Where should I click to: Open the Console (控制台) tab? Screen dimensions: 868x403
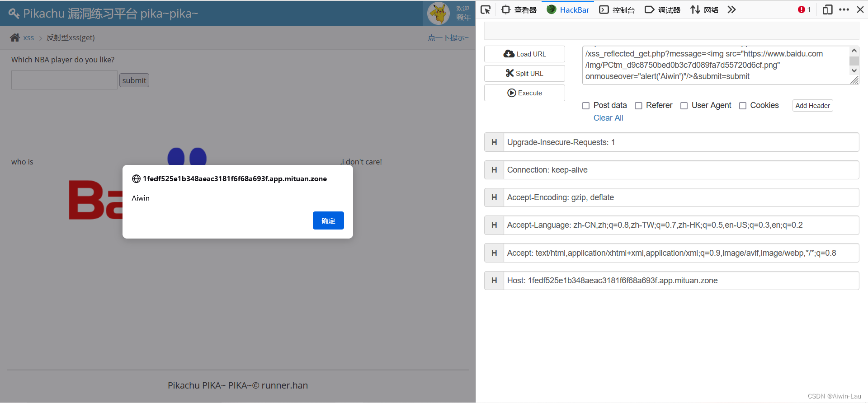pos(617,9)
